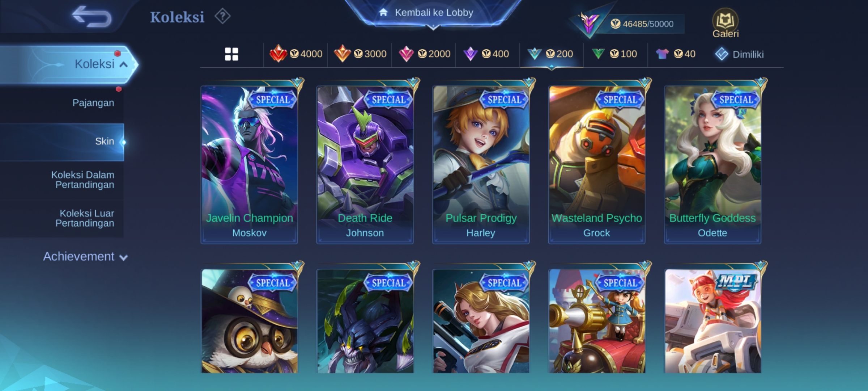This screenshot has height=391, width=868.
Task: Show all skins with grid icon
Action: (x=231, y=54)
